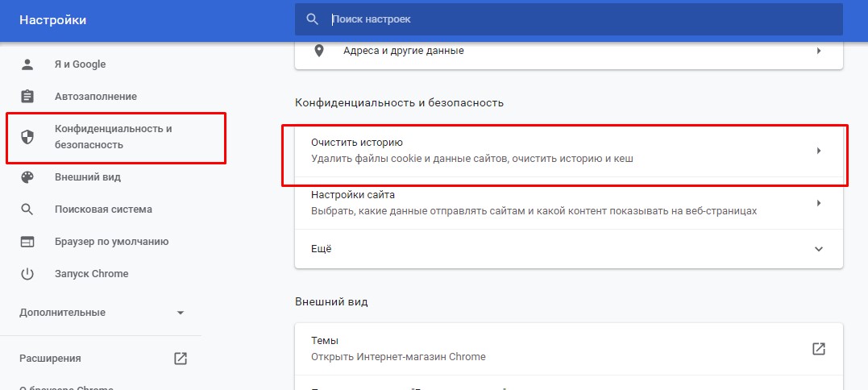
Task: Expand Адреса и другие данные arrow
Action: tap(818, 51)
